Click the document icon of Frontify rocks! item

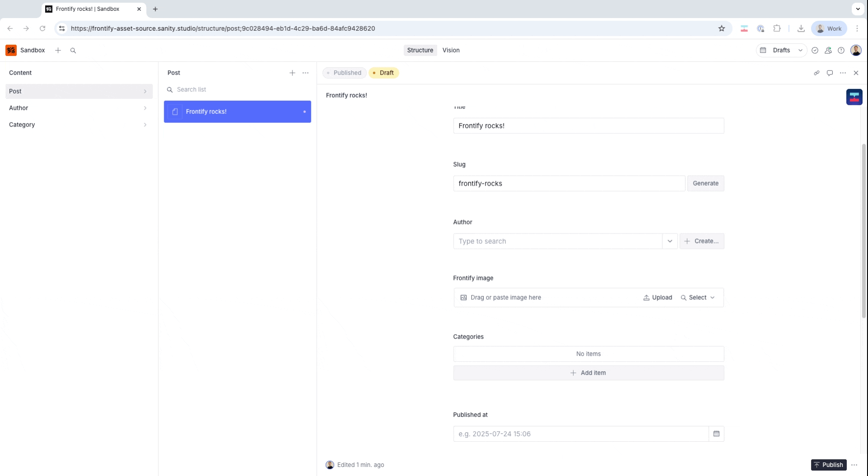click(x=175, y=112)
